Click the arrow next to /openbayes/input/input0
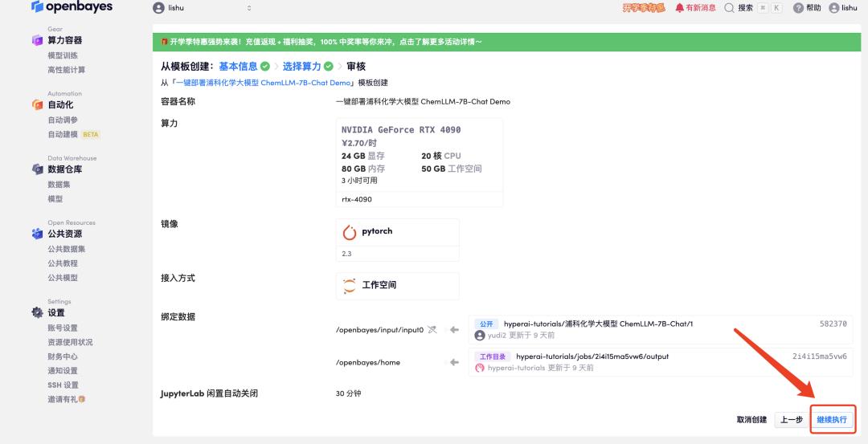The height and width of the screenshot is (444, 868). coord(454,329)
